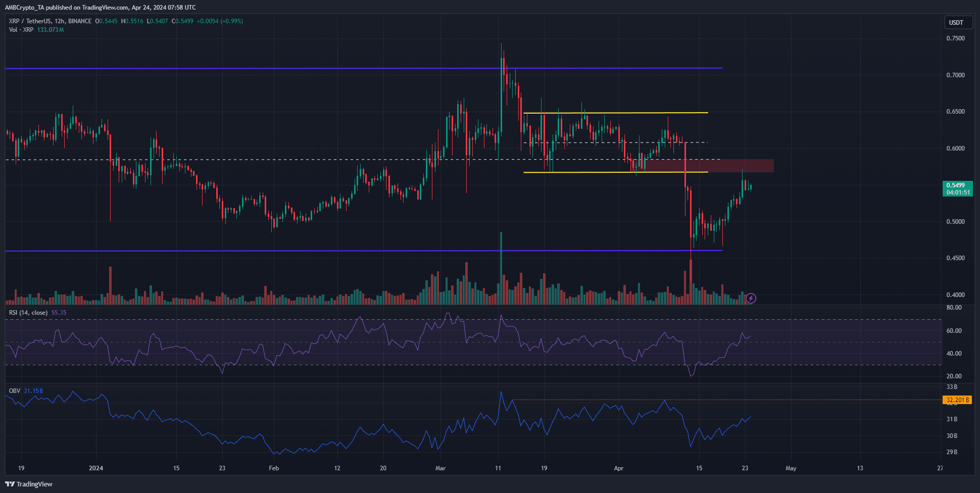Click the low price value L0.5407
The height and width of the screenshot is (493, 980).
158,21
